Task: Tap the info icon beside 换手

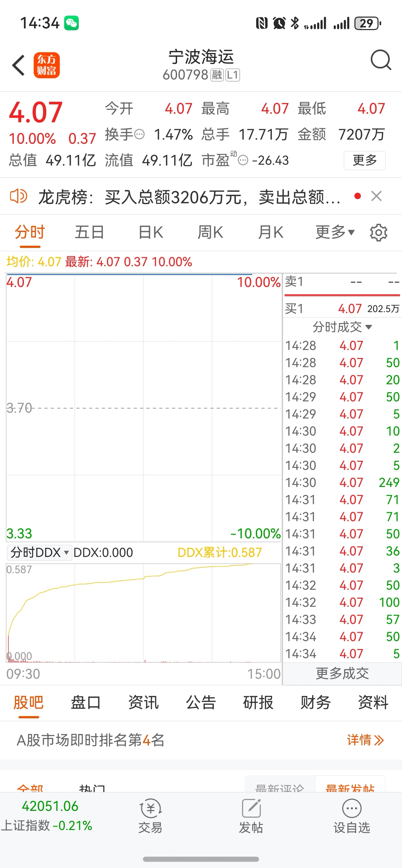Action: 139,134
